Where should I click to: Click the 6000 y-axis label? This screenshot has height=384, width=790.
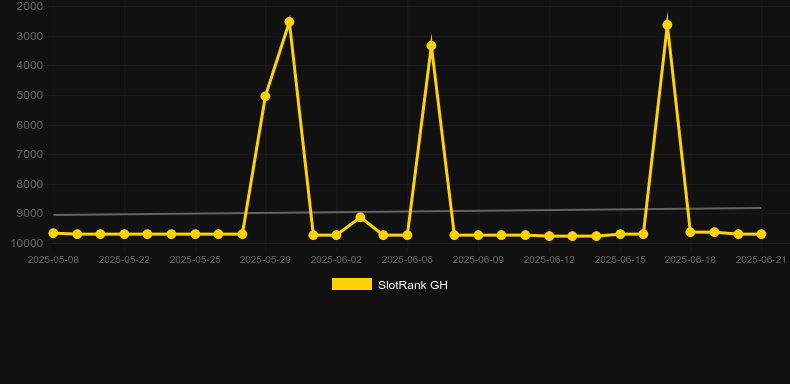30,125
